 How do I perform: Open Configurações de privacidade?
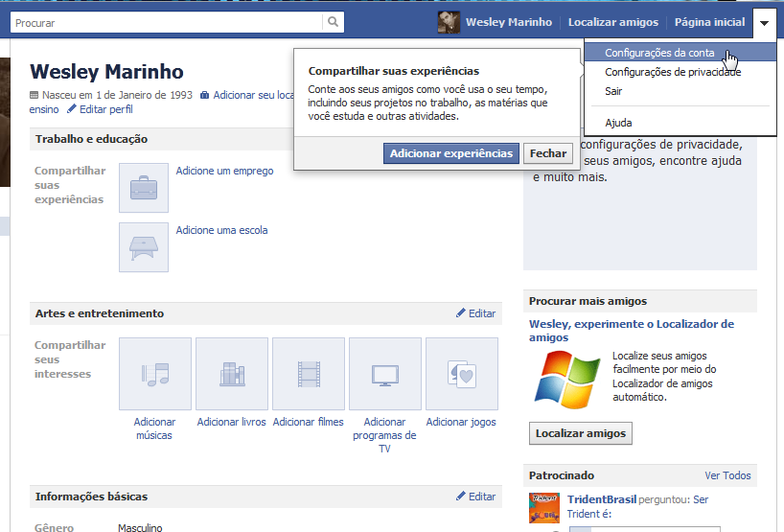(673, 72)
